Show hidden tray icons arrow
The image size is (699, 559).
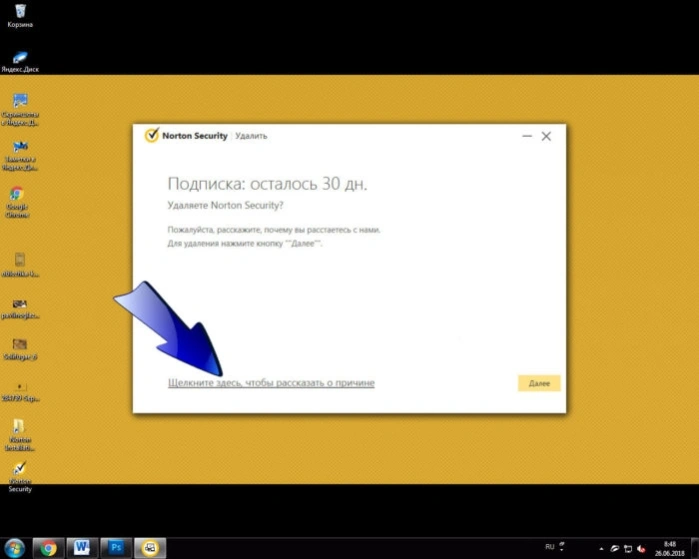click(601, 549)
